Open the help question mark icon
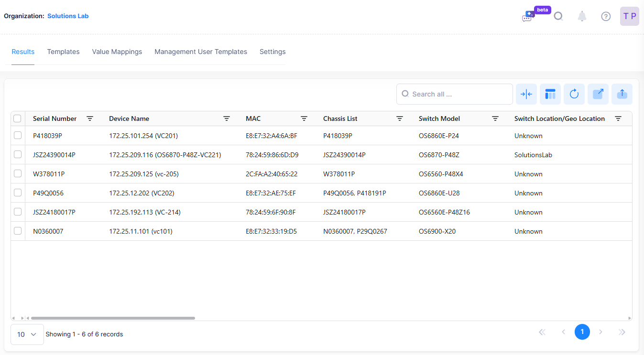 (606, 16)
